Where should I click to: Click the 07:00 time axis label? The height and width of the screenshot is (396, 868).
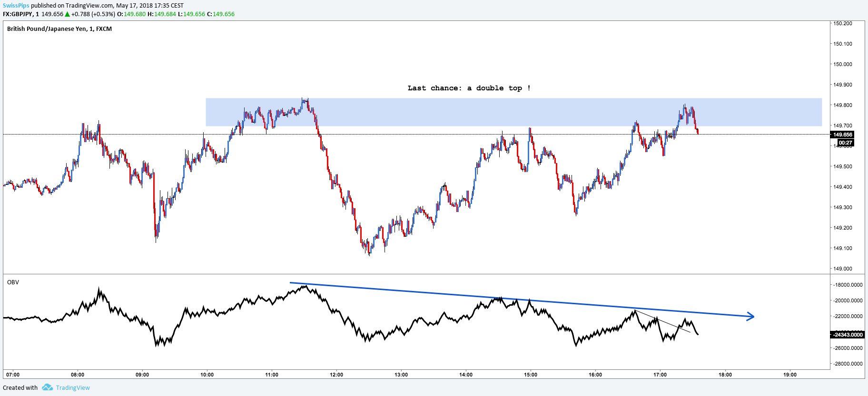13,375
